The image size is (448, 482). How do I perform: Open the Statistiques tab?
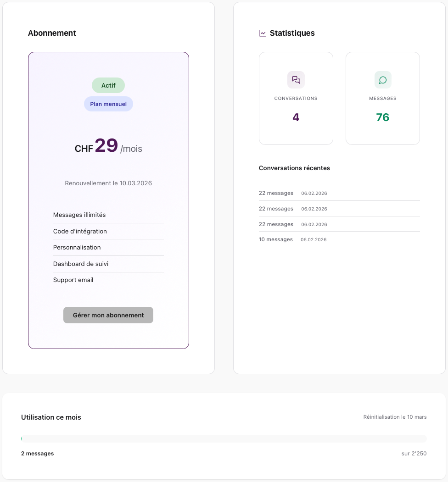tap(292, 33)
